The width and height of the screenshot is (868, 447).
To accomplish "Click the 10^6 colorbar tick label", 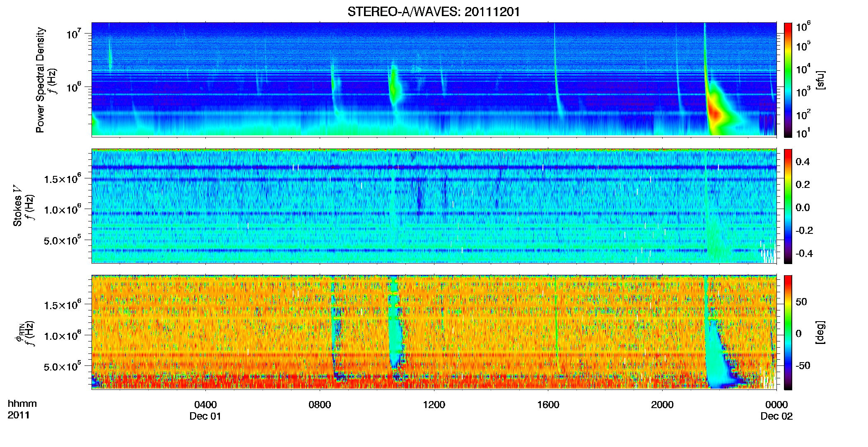I will coord(803,27).
